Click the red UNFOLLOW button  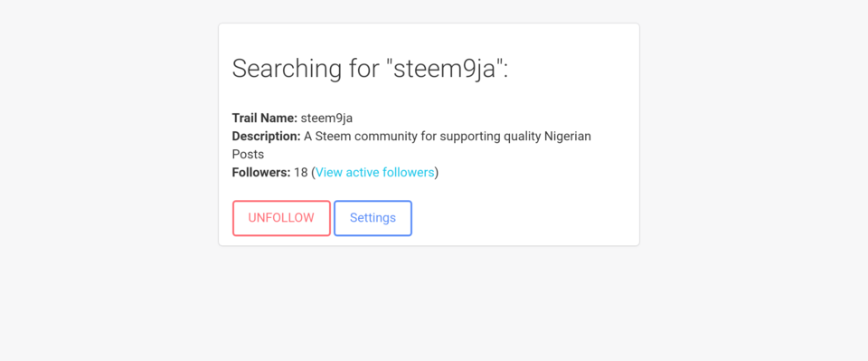[x=281, y=218]
